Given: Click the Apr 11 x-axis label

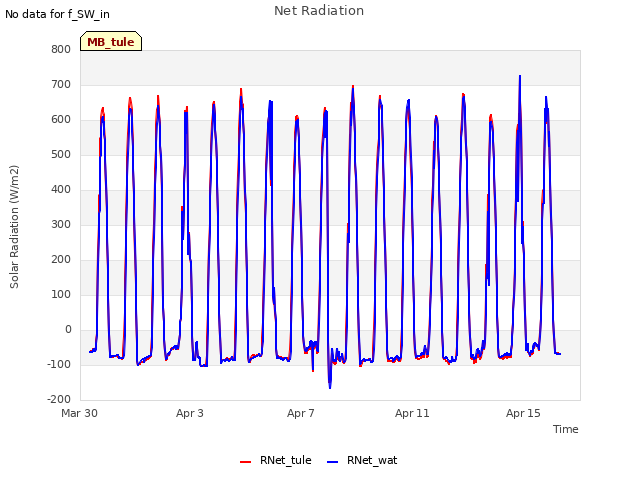Looking at the screenshot, I should 412,413.
